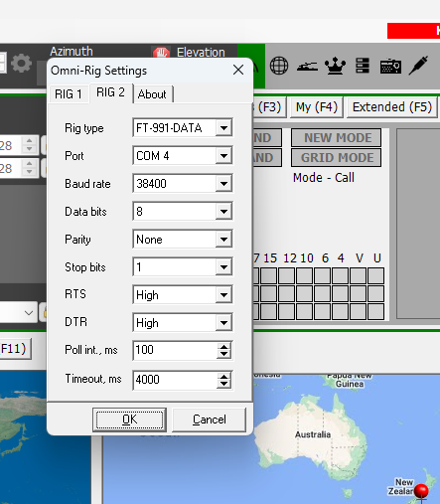Select the My (F4) tab
Image resolution: width=440 pixels, height=504 pixels.
click(x=317, y=107)
